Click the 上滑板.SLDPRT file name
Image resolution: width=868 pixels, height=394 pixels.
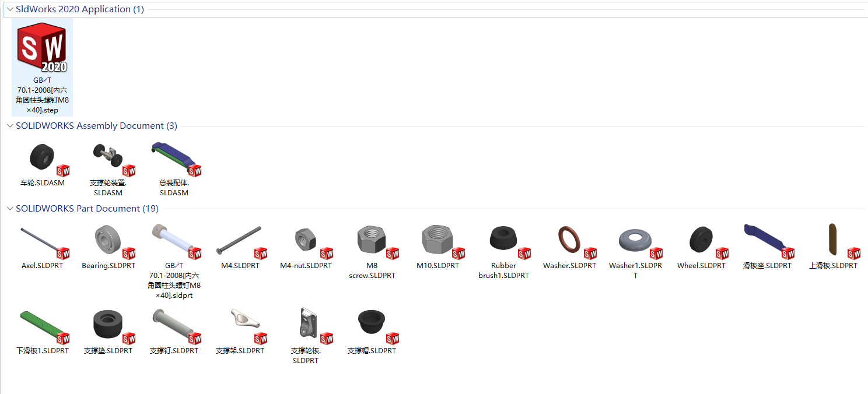pos(833,266)
